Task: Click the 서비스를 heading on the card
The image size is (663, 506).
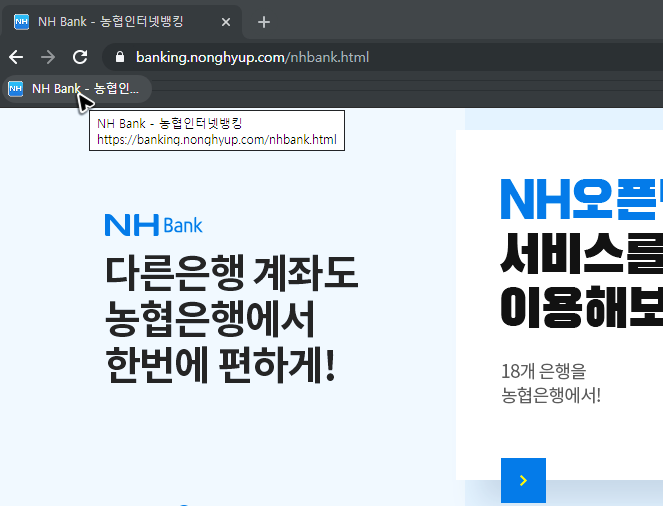Action: (582, 253)
